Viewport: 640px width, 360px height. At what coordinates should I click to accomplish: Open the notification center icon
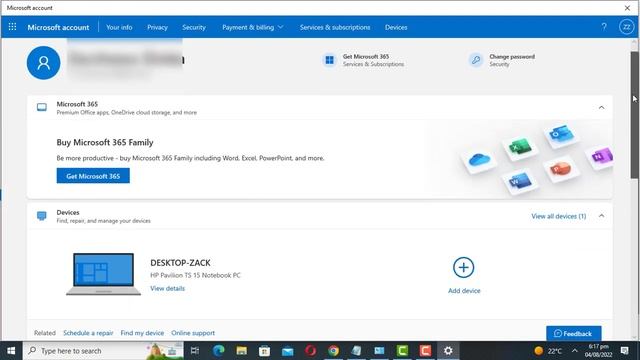click(624, 351)
